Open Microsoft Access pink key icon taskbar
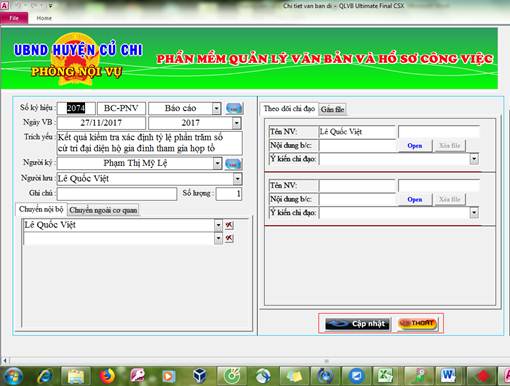Screen dimensions: 510x386 click(x=137, y=376)
